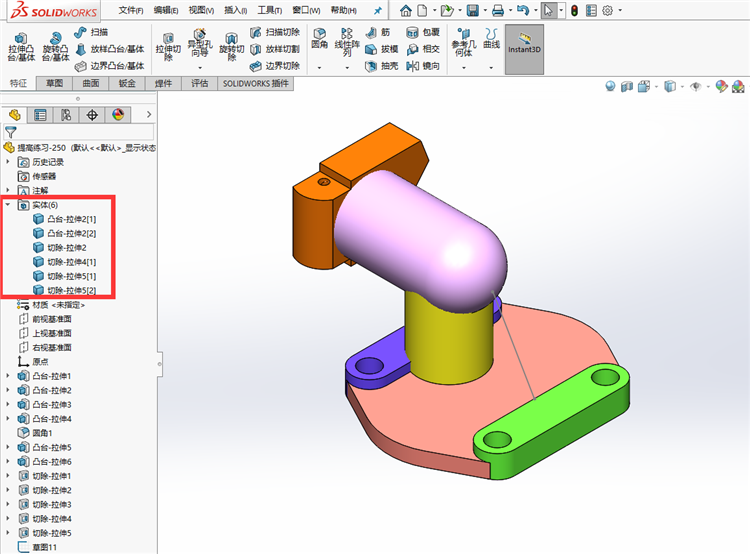Open the ConfigurationManager tab icon
The image size is (750, 554).
point(66,115)
